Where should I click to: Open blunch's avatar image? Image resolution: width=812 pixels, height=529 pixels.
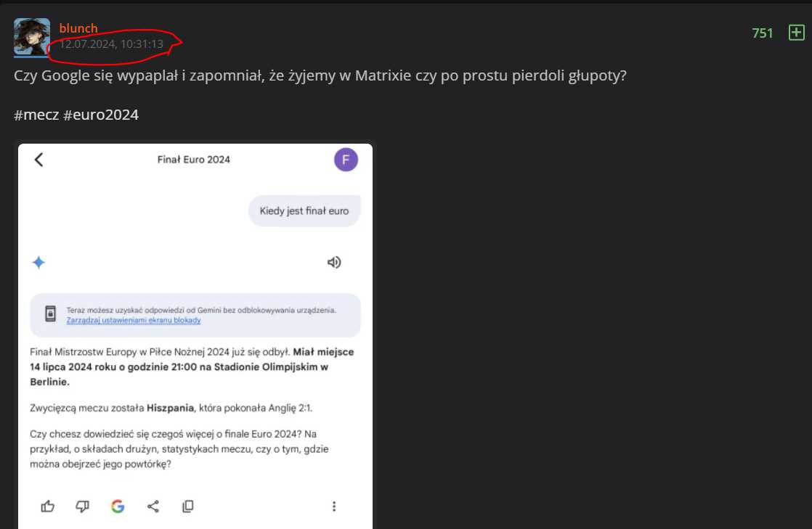pos(32,37)
